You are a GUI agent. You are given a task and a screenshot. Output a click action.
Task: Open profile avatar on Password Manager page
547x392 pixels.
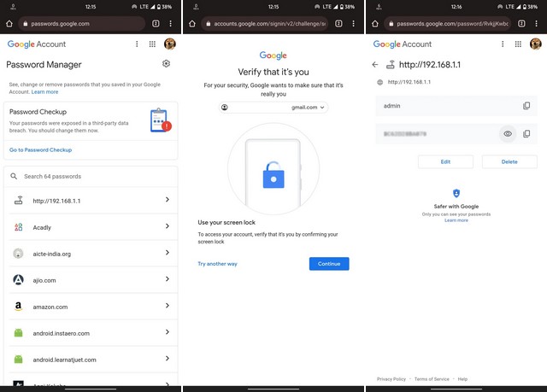click(170, 44)
